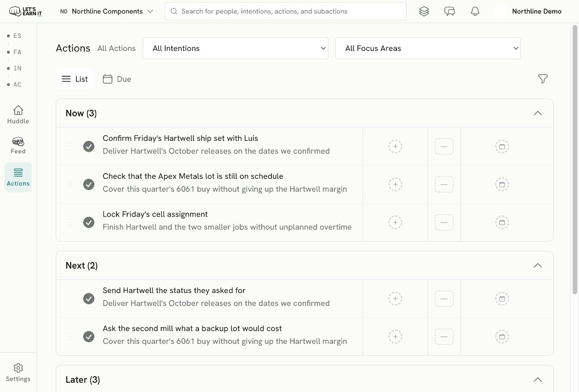Image resolution: width=579 pixels, height=392 pixels.
Task: Set due date for Confirm Friday's Hartwell ship set
Action: (502, 147)
